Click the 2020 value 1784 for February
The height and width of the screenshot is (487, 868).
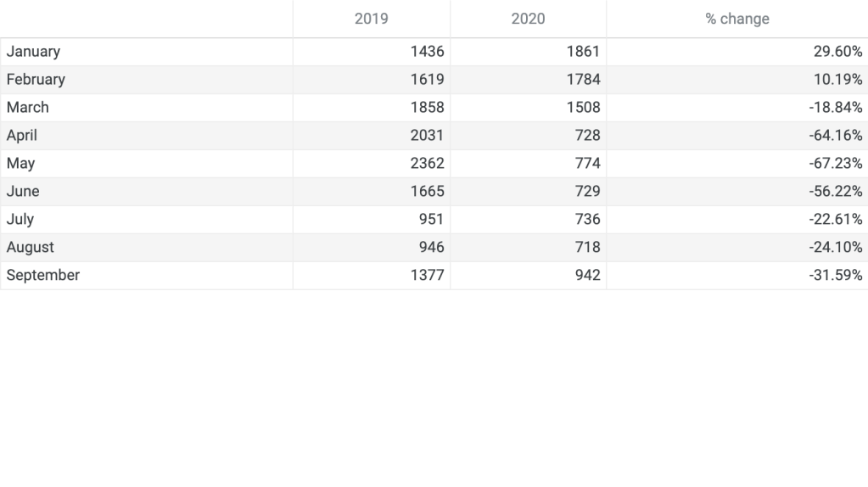pyautogui.click(x=583, y=80)
